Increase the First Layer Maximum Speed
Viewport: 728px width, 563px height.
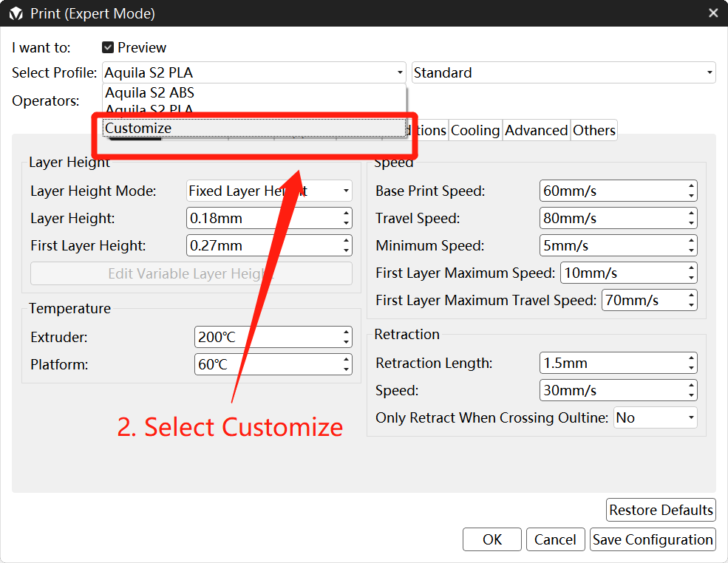pyautogui.click(x=691, y=267)
